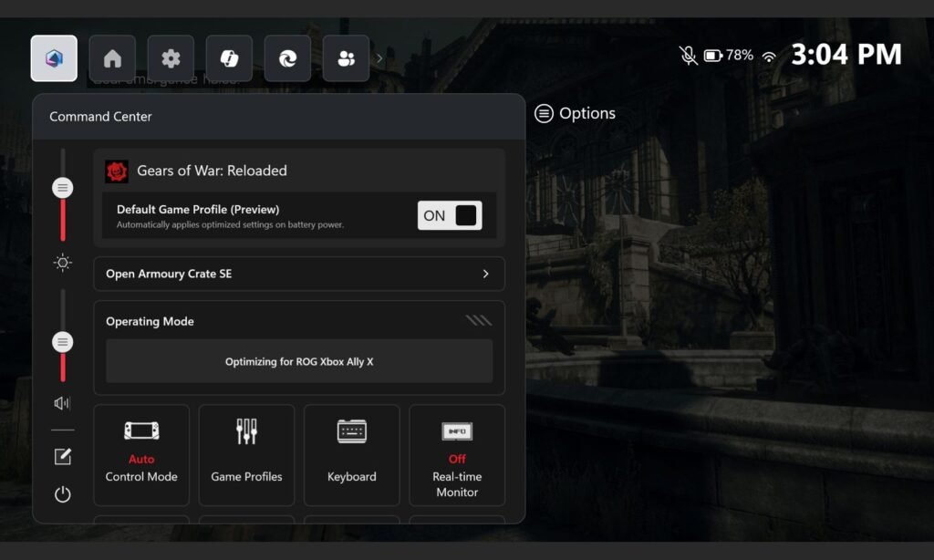The image size is (934, 560).
Task: Toggle Control Mode tile set to Auto
Action: (x=141, y=454)
